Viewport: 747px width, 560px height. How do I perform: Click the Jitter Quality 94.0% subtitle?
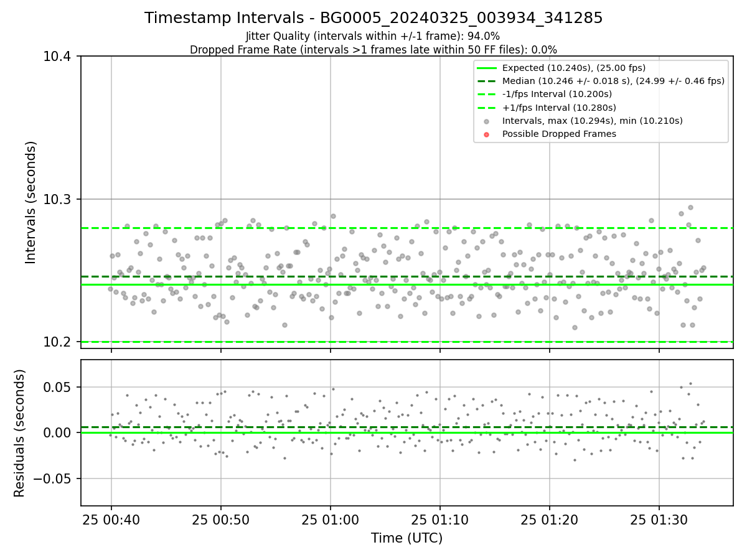[x=374, y=37]
